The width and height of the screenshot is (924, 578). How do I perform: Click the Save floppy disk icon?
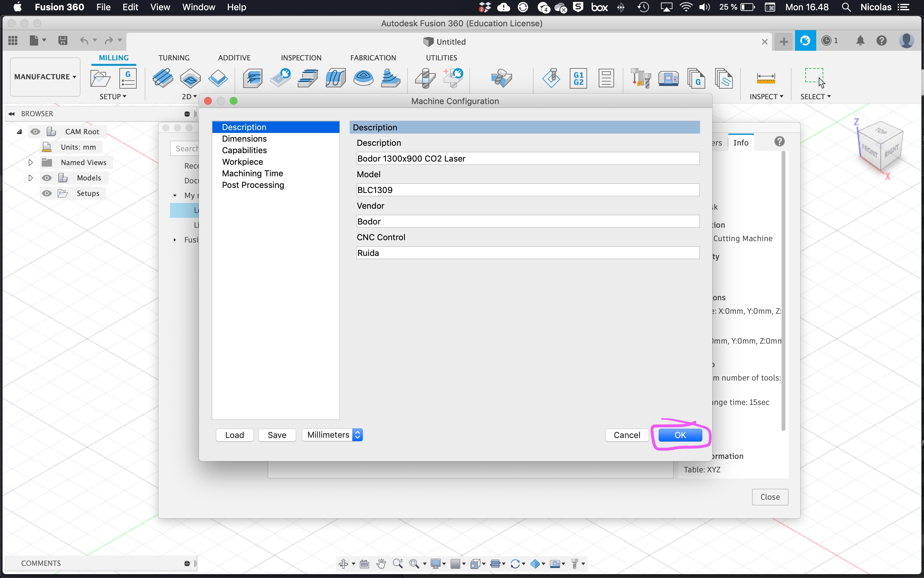63,40
